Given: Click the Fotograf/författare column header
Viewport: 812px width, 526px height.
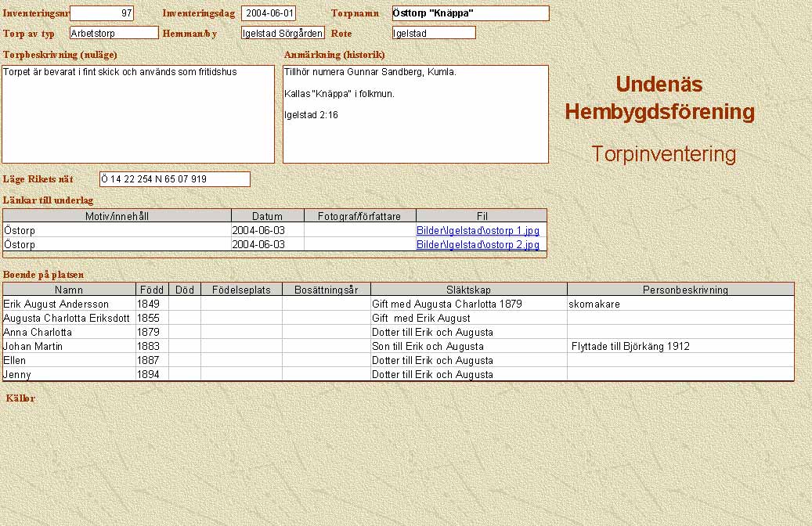Looking at the screenshot, I should [359, 216].
